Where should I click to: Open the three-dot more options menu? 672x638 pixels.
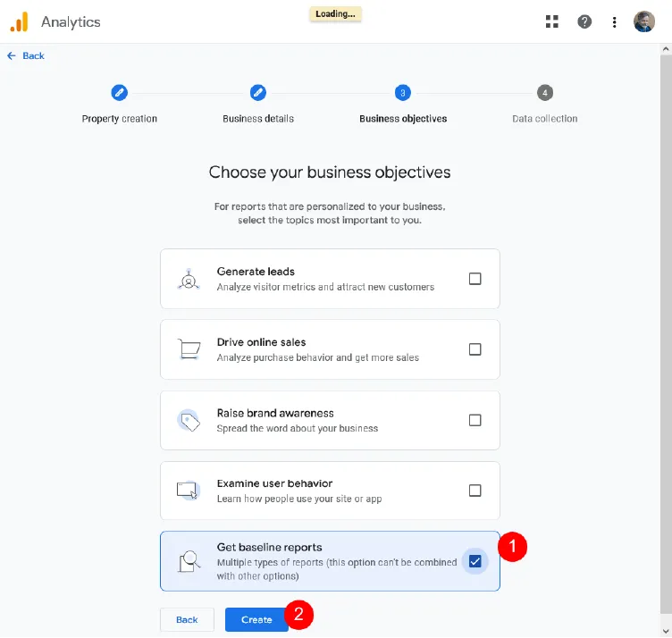pyautogui.click(x=615, y=21)
